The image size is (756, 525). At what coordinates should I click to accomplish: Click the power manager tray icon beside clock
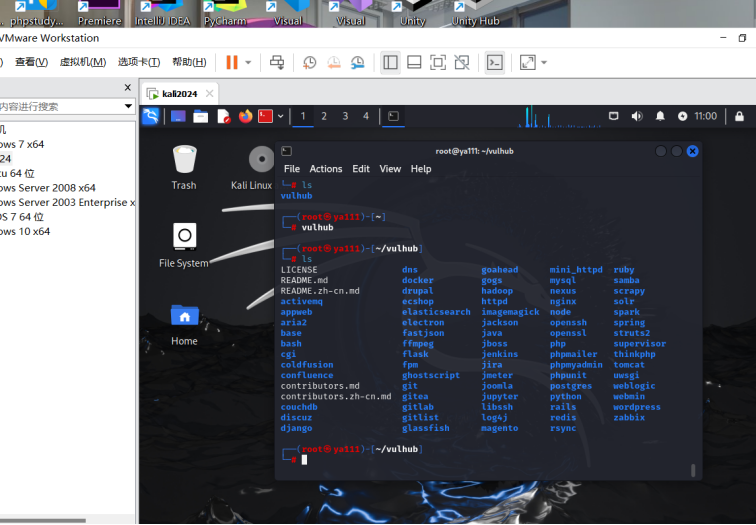[x=682, y=116]
